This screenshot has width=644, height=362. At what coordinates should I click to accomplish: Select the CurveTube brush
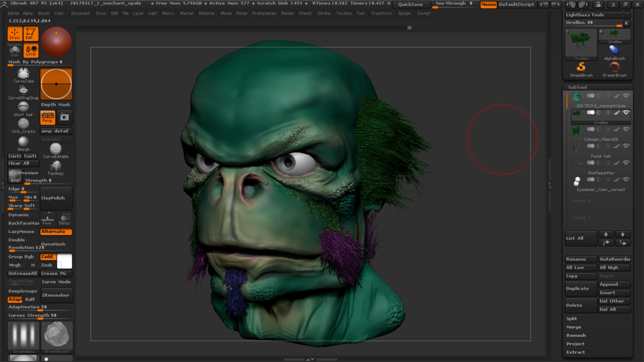23,75
